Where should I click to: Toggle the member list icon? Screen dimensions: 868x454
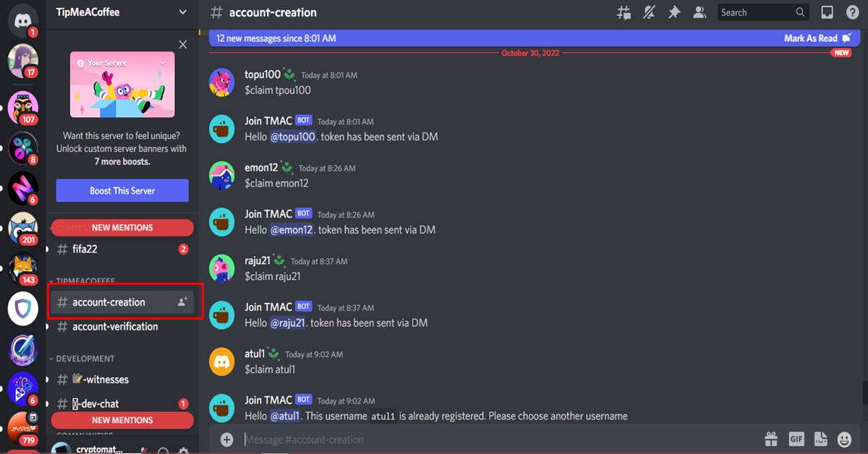(x=699, y=12)
